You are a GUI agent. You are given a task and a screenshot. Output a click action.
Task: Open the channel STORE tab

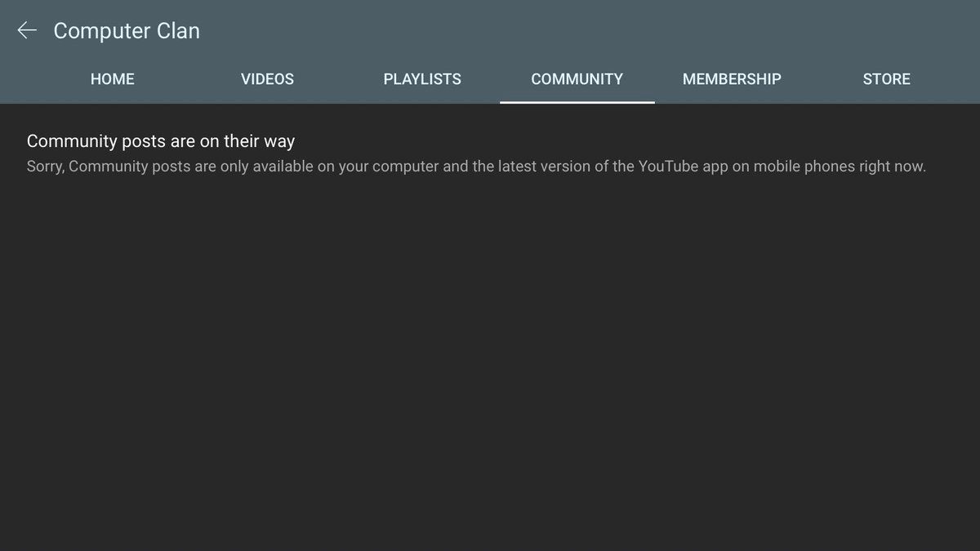point(886,79)
